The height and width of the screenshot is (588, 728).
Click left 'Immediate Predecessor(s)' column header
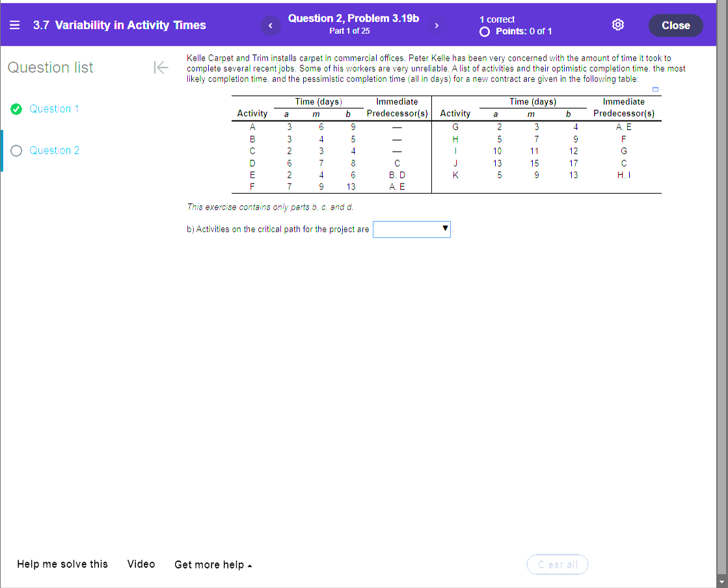click(397, 108)
